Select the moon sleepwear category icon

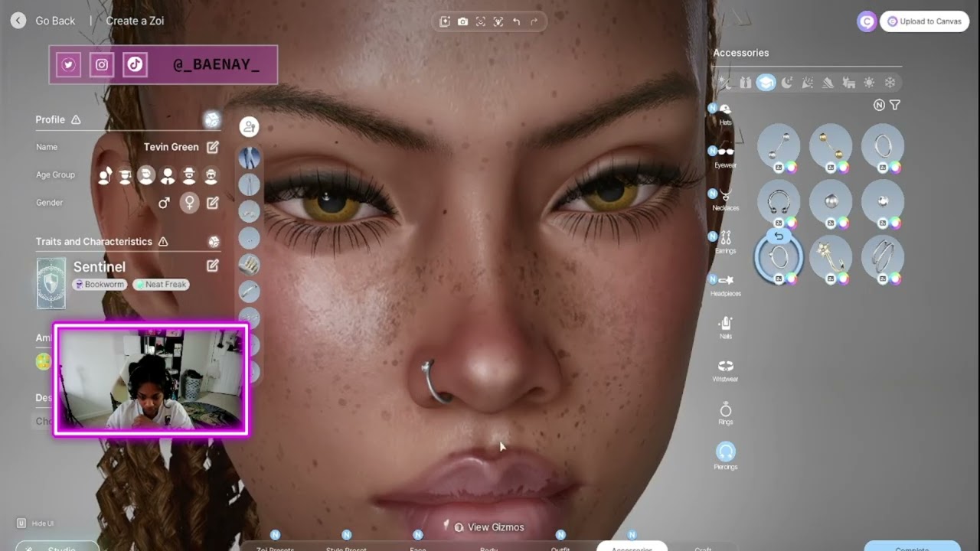[787, 83]
